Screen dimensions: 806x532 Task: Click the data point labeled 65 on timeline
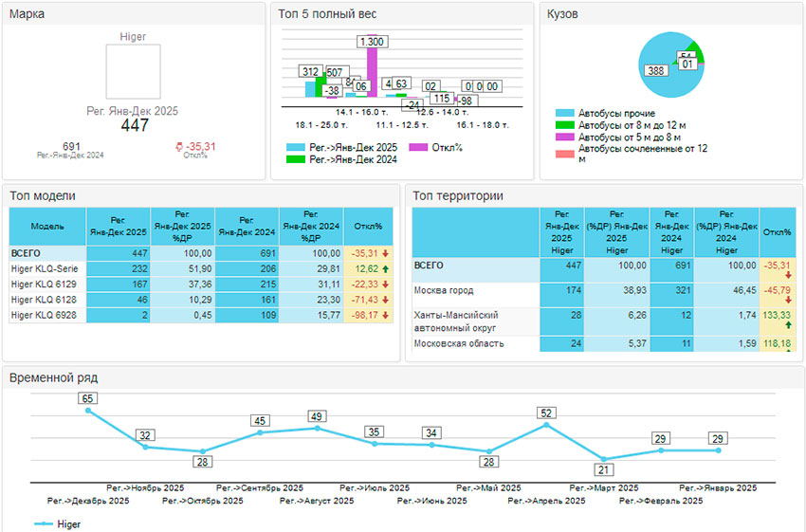(87, 411)
